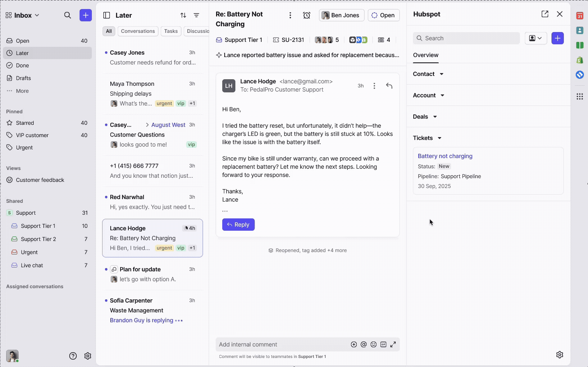Click the sort arrows icon in list header

click(x=183, y=15)
